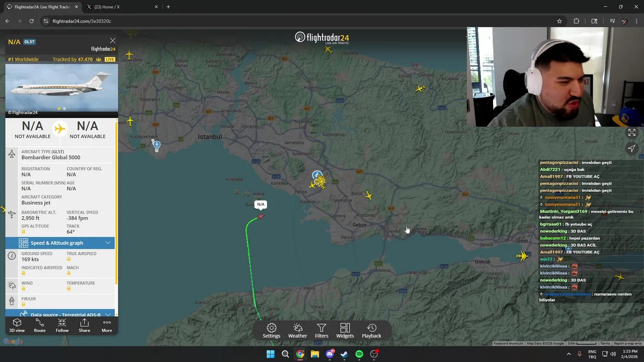Open the map Terms link
The image size is (644, 362).
pos(605,343)
